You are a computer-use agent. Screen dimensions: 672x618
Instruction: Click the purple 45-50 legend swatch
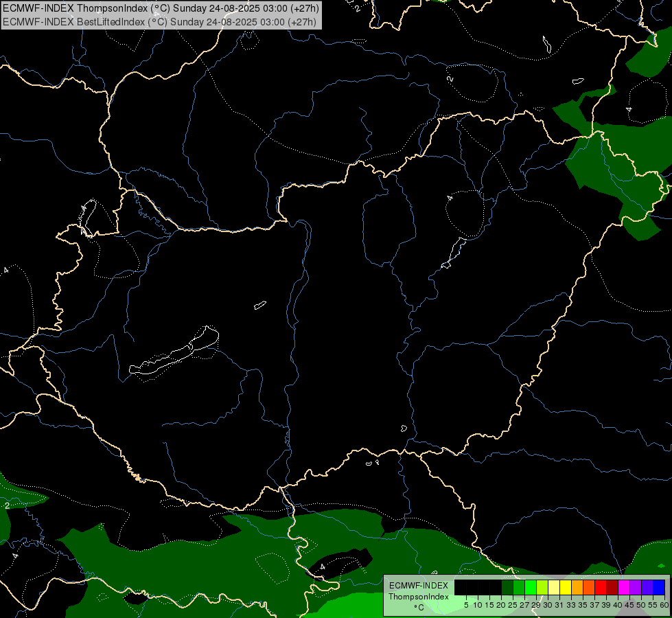pos(636,588)
